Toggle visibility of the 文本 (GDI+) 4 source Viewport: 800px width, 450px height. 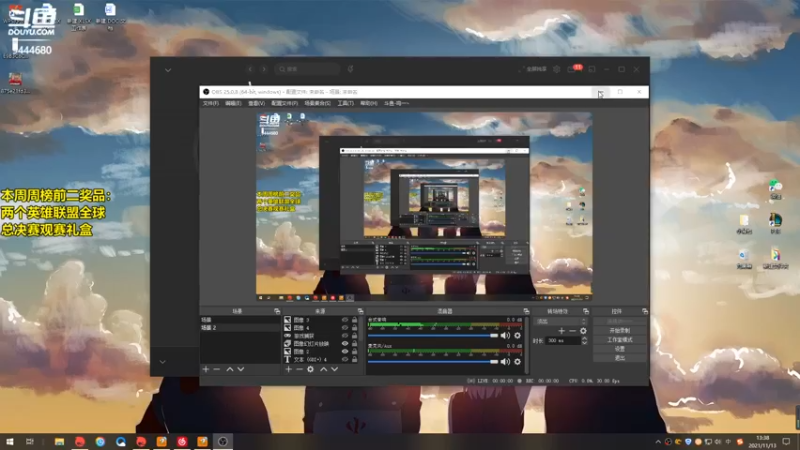pos(345,359)
